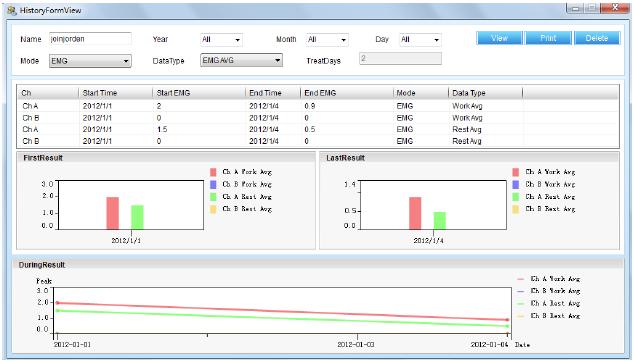This screenshot has height=362, width=634.
Task: Click the Delete button
Action: tap(597, 38)
